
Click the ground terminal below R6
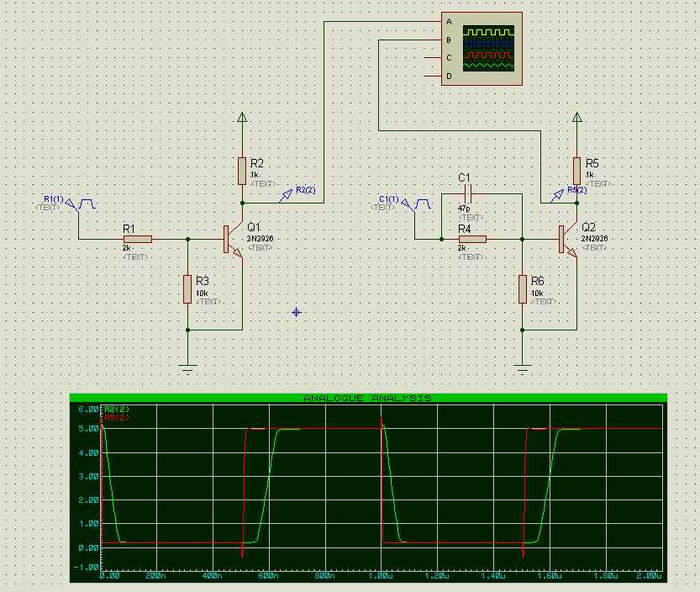(523, 368)
